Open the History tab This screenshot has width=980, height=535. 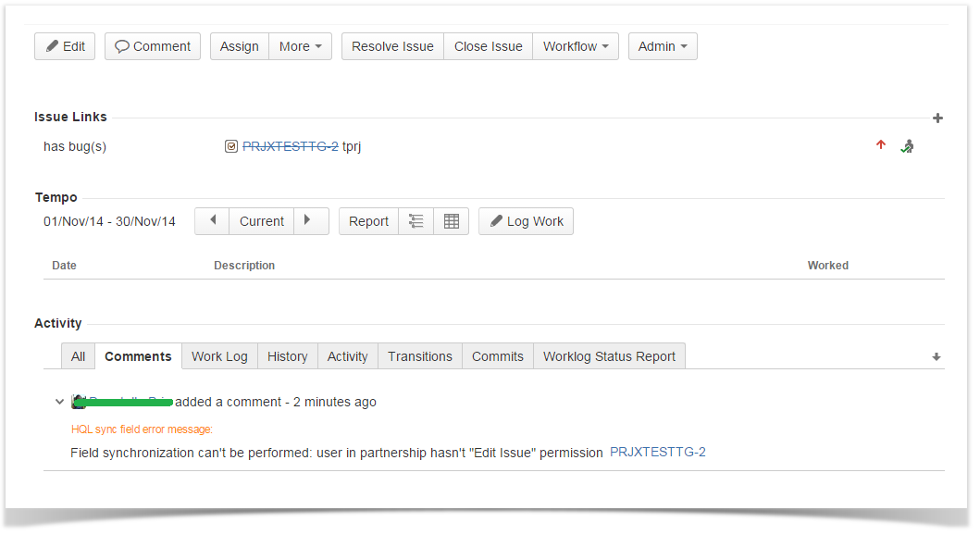tap(287, 356)
